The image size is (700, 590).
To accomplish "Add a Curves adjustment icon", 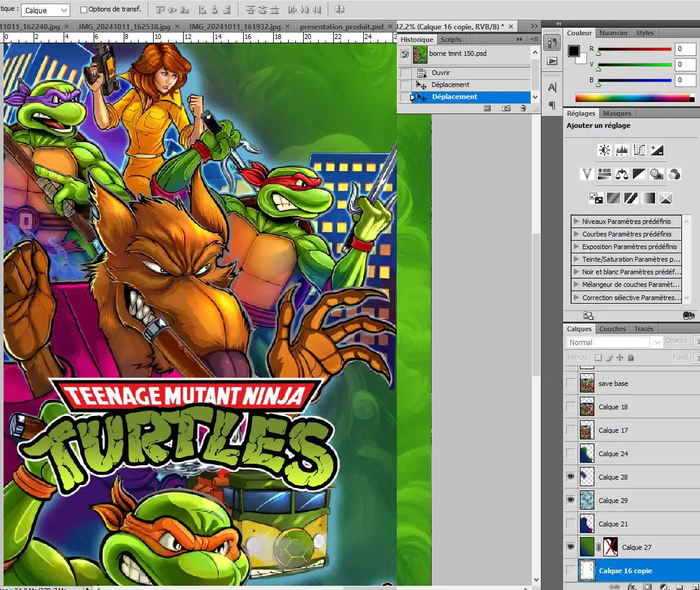I will (x=639, y=150).
